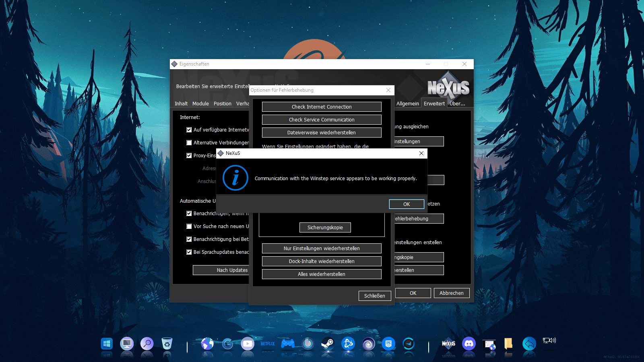Switch to the Module tab
This screenshot has height=362, width=644.
(200, 104)
